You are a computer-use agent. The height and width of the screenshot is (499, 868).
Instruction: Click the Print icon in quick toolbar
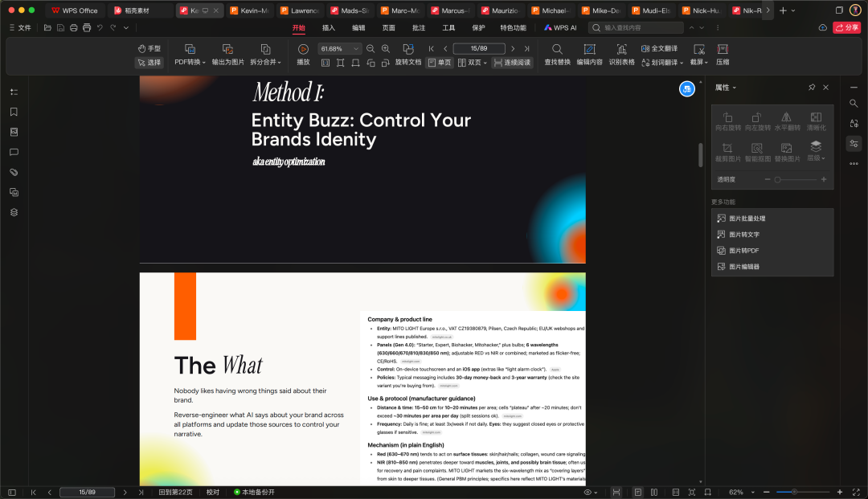(x=87, y=27)
